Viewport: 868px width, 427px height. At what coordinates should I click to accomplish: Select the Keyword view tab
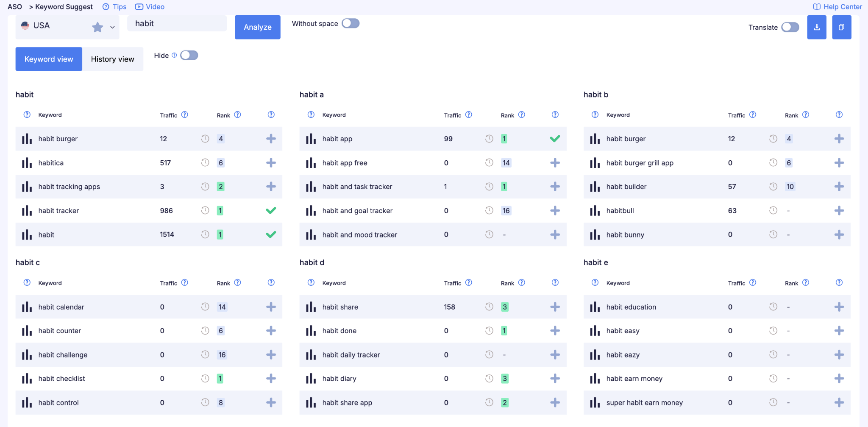(x=49, y=59)
